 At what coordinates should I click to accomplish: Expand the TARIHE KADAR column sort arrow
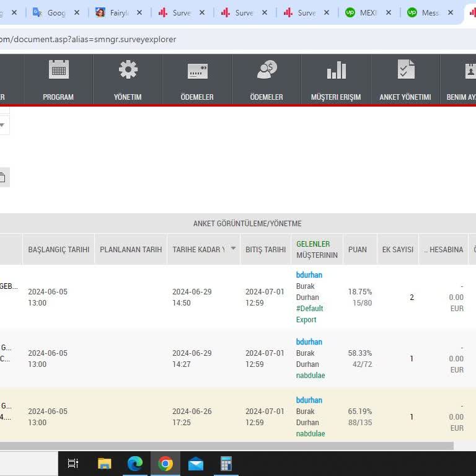[x=233, y=249]
